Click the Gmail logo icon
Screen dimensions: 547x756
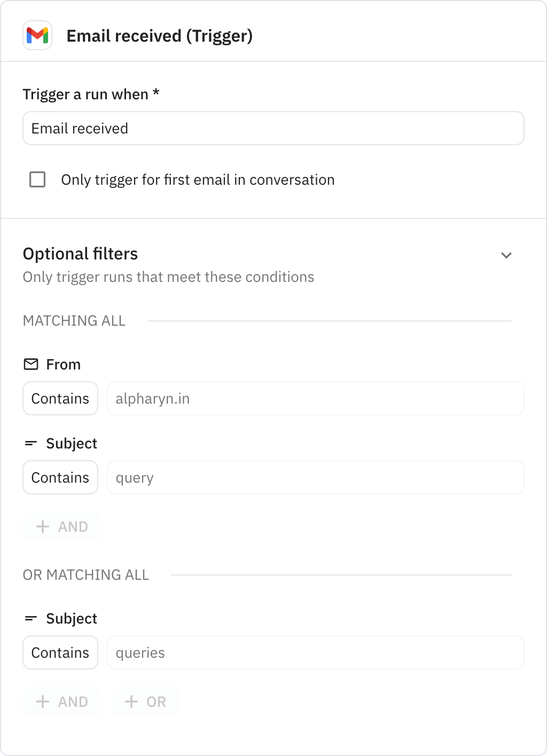coord(37,36)
